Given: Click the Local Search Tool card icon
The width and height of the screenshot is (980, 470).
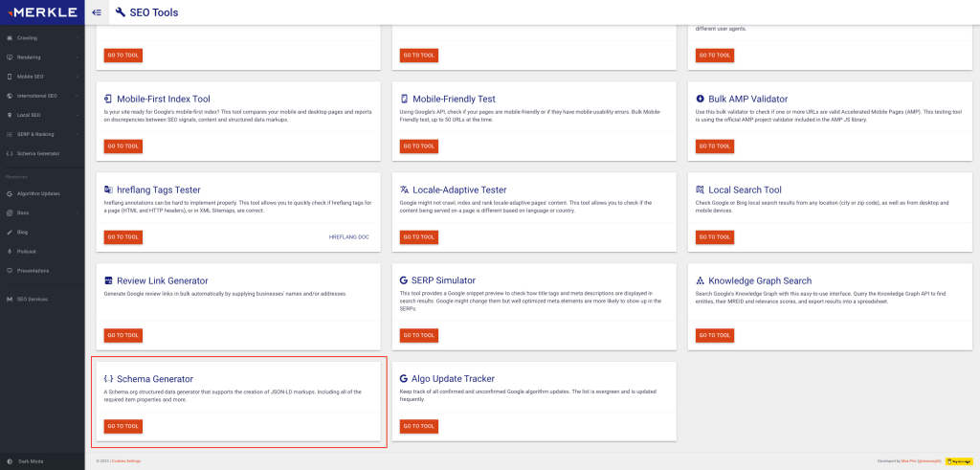Looking at the screenshot, I should (x=700, y=190).
